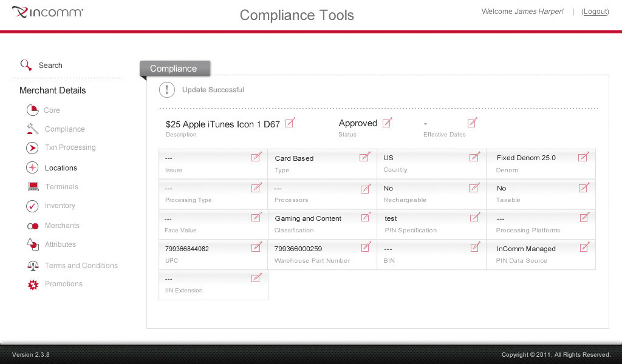Click edit icon for Warehouse Part Number
622x364 pixels.
click(366, 247)
